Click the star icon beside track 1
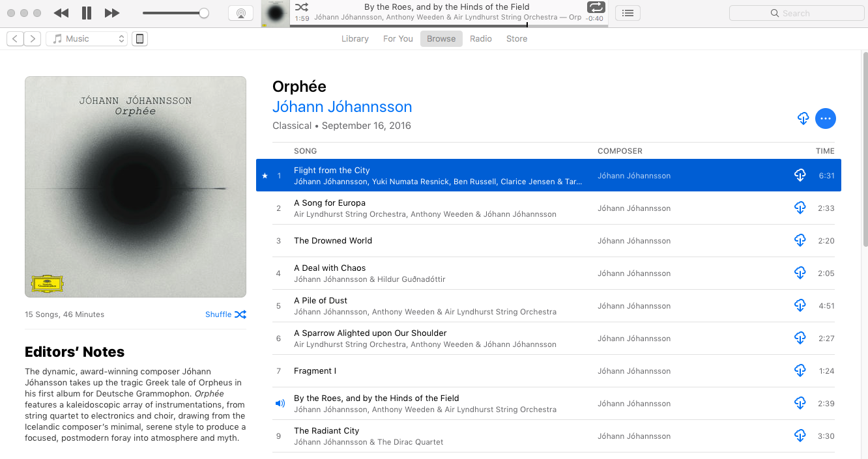 pyautogui.click(x=265, y=176)
